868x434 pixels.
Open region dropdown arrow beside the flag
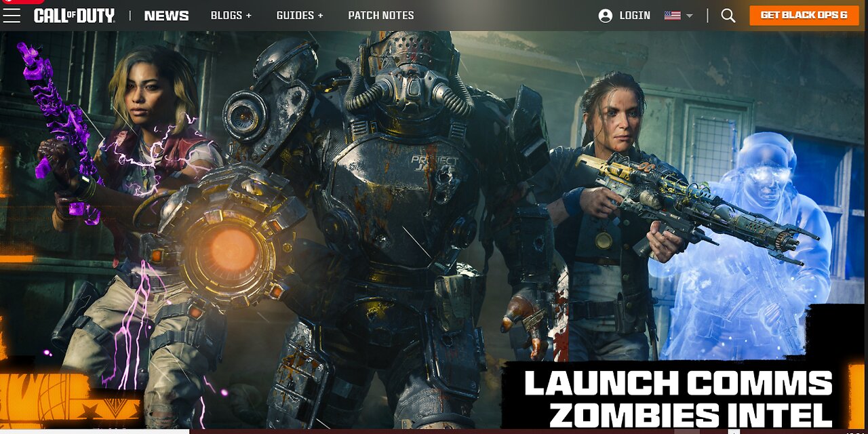tap(689, 16)
